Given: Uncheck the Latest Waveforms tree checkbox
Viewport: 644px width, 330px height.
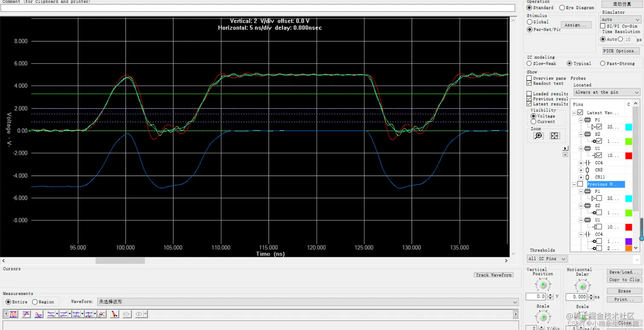Looking at the screenshot, I should point(580,112).
